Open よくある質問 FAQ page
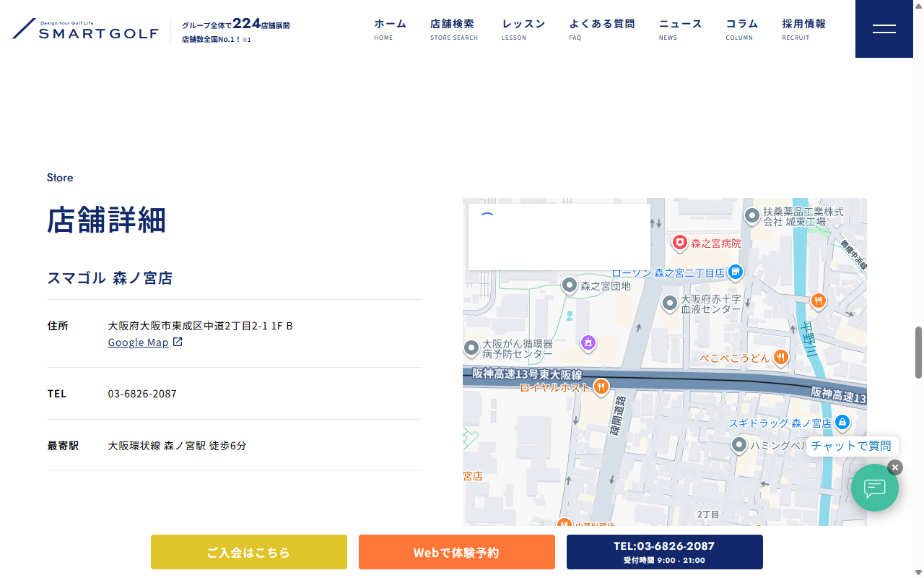The height and width of the screenshot is (578, 924). point(602,29)
